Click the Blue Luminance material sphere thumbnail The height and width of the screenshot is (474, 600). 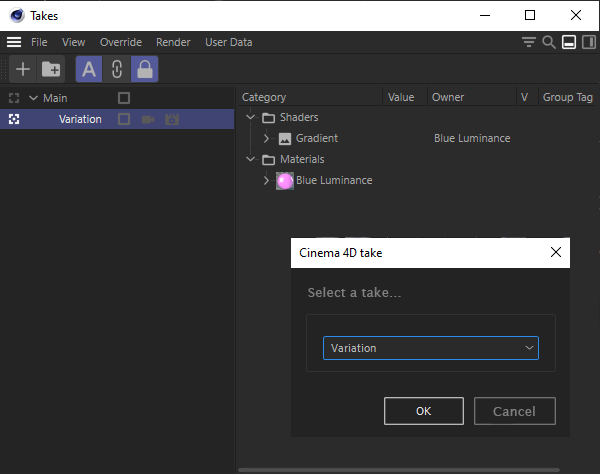tap(285, 181)
